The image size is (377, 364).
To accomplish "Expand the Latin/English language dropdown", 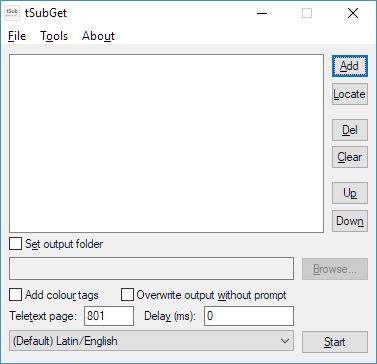I will [x=151, y=341].
